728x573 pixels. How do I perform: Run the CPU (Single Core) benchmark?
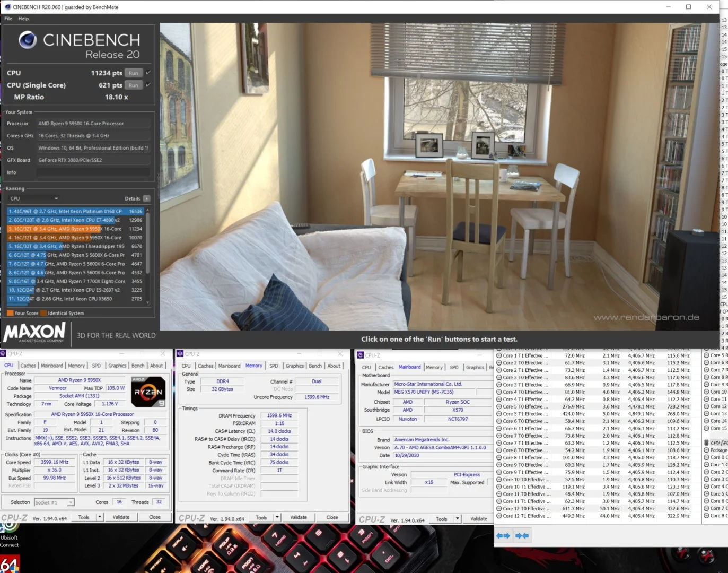tap(134, 85)
